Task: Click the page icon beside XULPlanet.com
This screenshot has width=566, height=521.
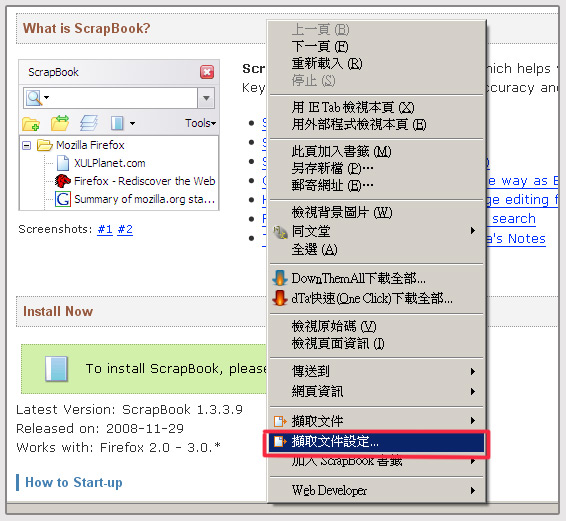Action: click(x=63, y=163)
